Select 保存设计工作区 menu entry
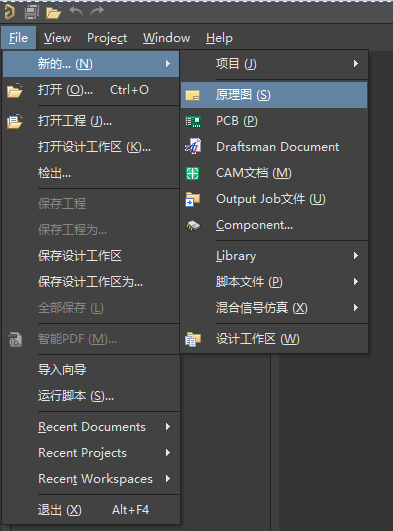The height and width of the screenshot is (531, 393). [x=91, y=256]
